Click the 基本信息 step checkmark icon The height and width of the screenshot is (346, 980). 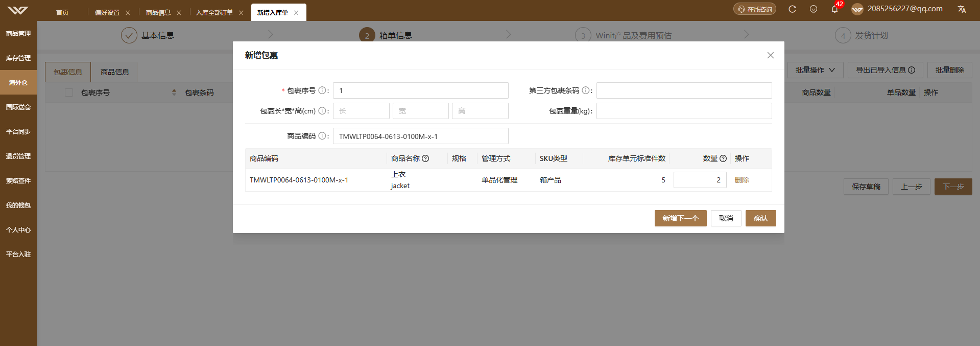click(129, 35)
